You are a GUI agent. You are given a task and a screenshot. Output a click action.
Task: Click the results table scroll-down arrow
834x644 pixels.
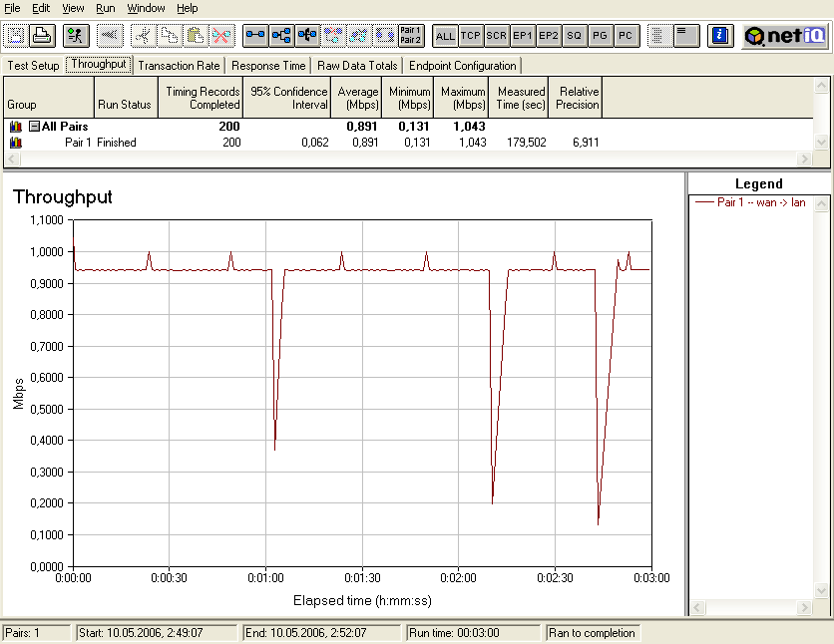coord(821,143)
